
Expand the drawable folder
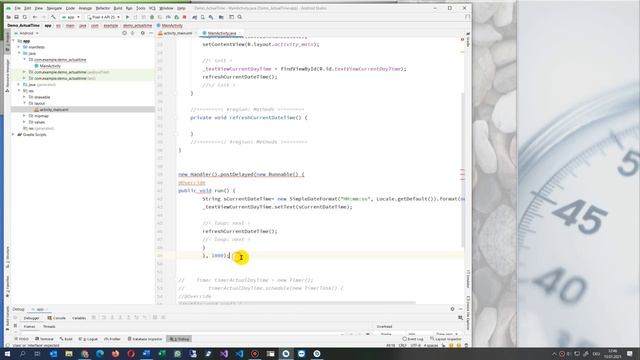(24, 97)
